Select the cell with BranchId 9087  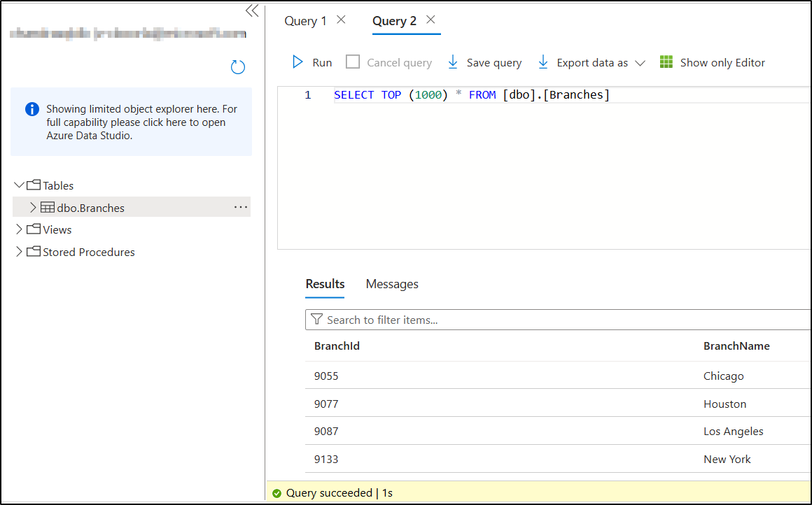pyautogui.click(x=326, y=432)
